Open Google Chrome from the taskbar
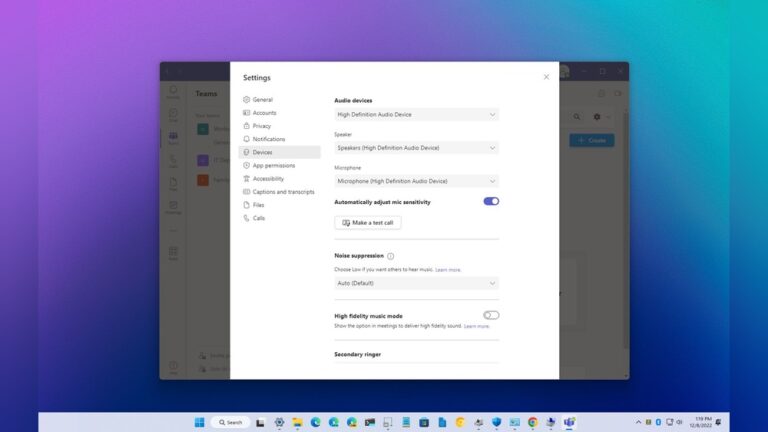Image resolution: width=768 pixels, height=432 pixels. [x=532, y=422]
